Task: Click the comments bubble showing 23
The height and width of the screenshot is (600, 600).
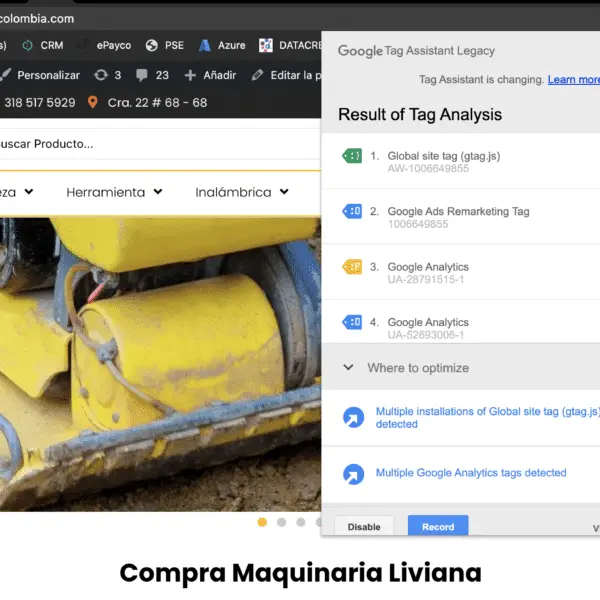Action: pos(152,75)
